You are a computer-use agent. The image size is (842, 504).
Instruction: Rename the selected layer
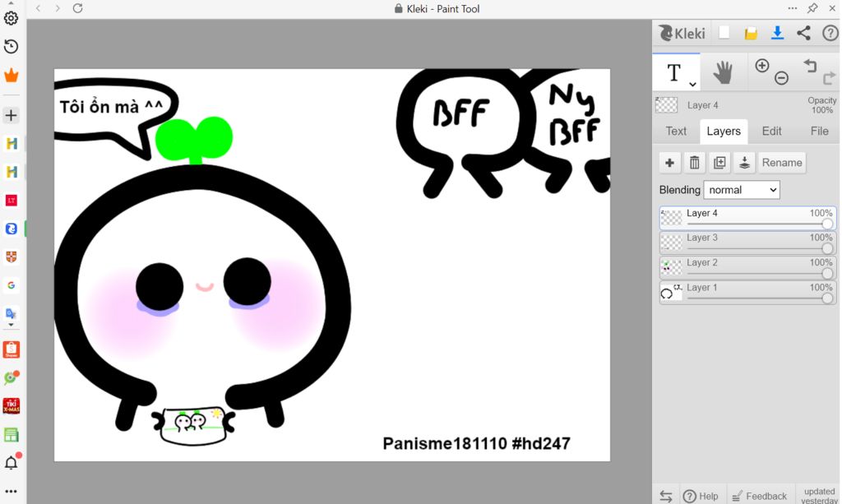coord(782,163)
